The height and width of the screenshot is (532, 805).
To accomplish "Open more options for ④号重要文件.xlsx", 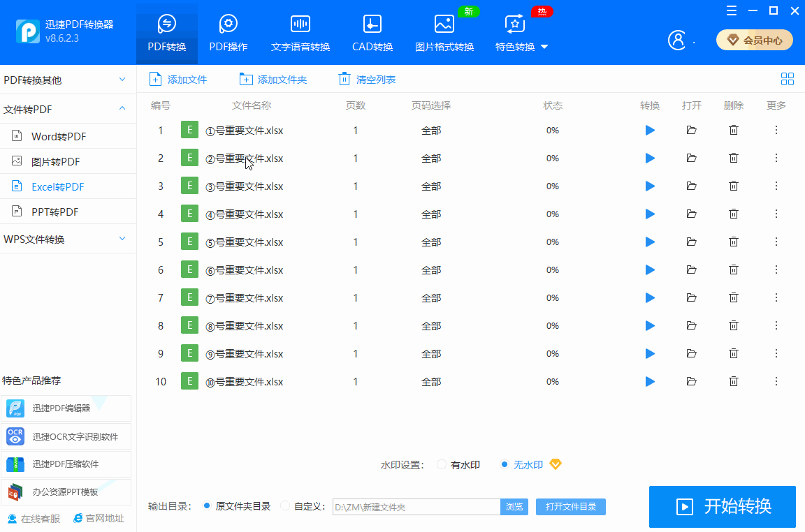I will tap(776, 214).
